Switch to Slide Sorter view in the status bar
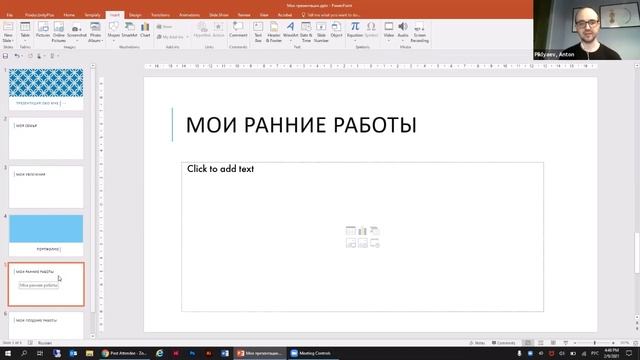Image resolution: width=640 pixels, height=360 pixels. click(540, 343)
